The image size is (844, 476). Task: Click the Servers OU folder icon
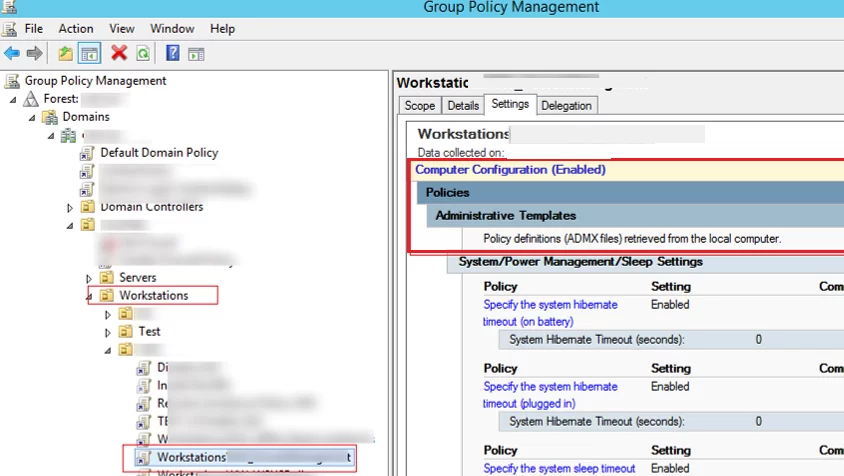point(107,278)
